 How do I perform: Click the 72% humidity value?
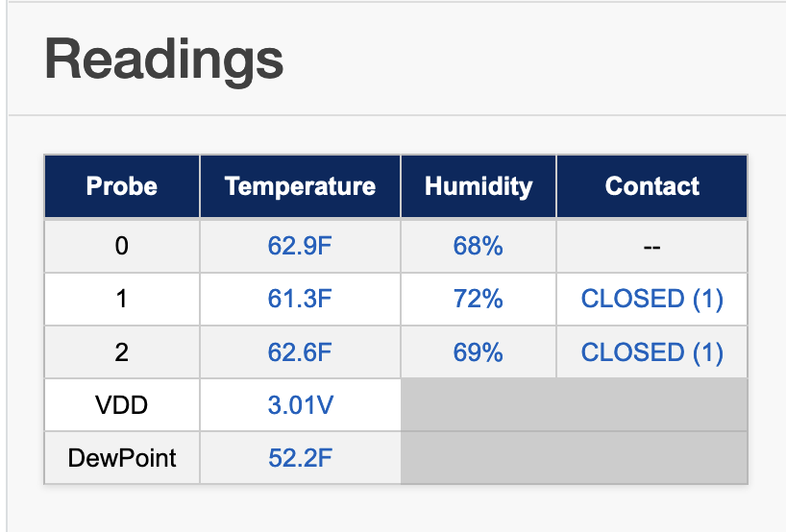coord(478,299)
